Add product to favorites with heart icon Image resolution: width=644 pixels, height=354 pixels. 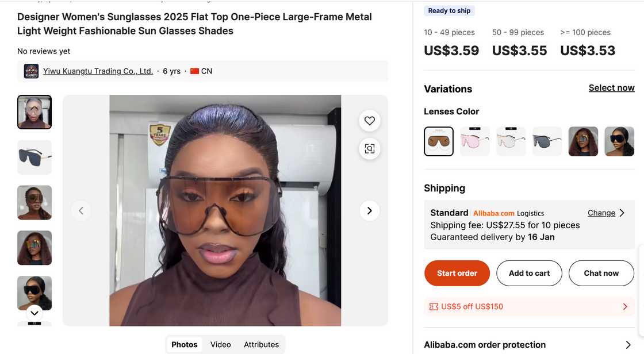coord(370,121)
